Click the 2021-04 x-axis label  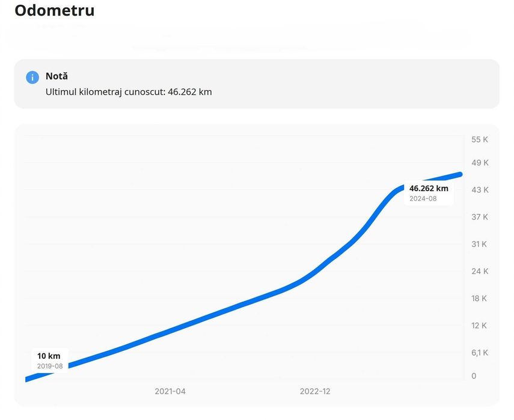pos(170,391)
